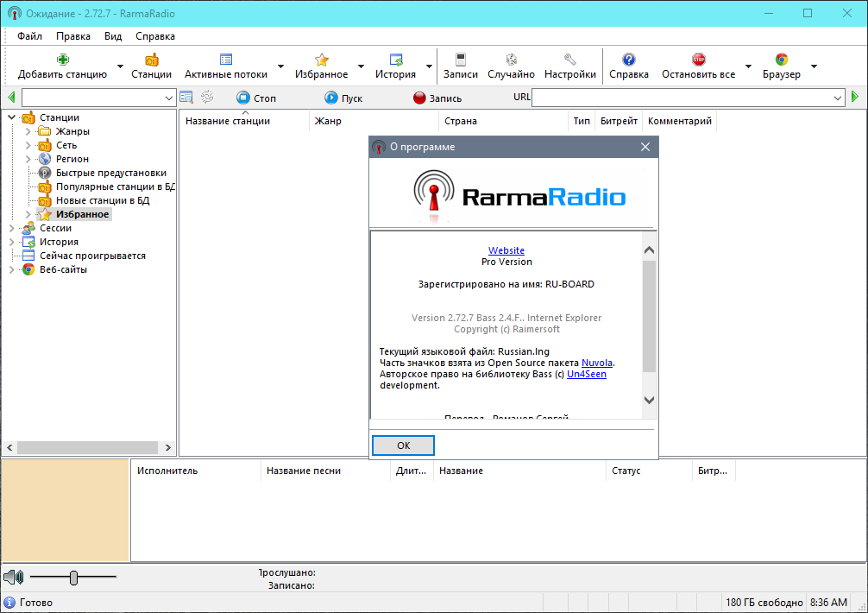Open the Recordings (Записи) toolbar icon
Screen dimensions: 868x613
point(461,60)
